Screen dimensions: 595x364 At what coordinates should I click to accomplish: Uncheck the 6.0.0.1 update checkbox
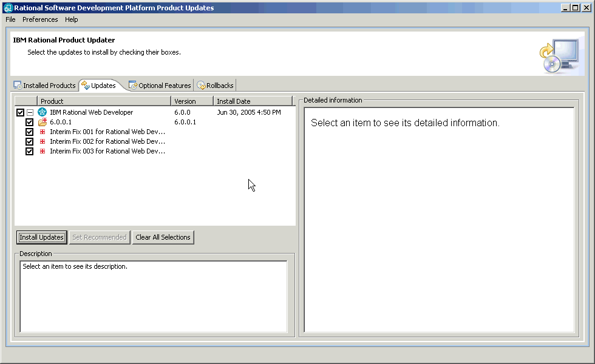tap(29, 122)
